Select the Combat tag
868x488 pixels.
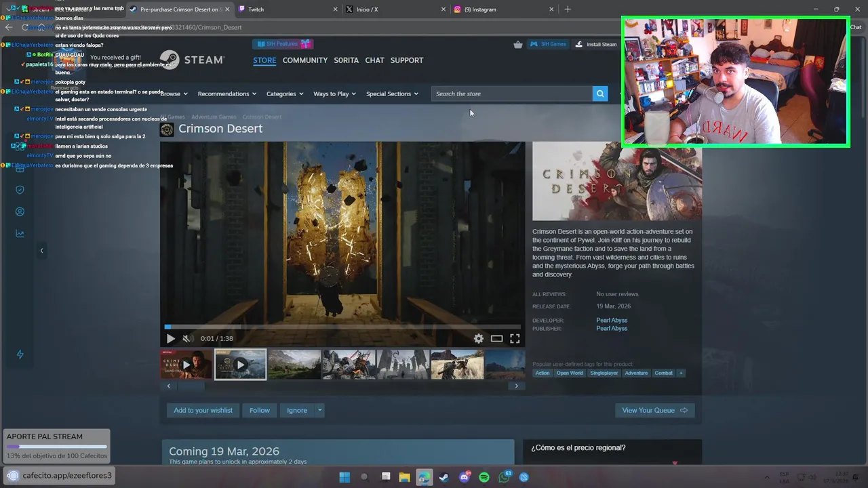pyautogui.click(x=663, y=373)
